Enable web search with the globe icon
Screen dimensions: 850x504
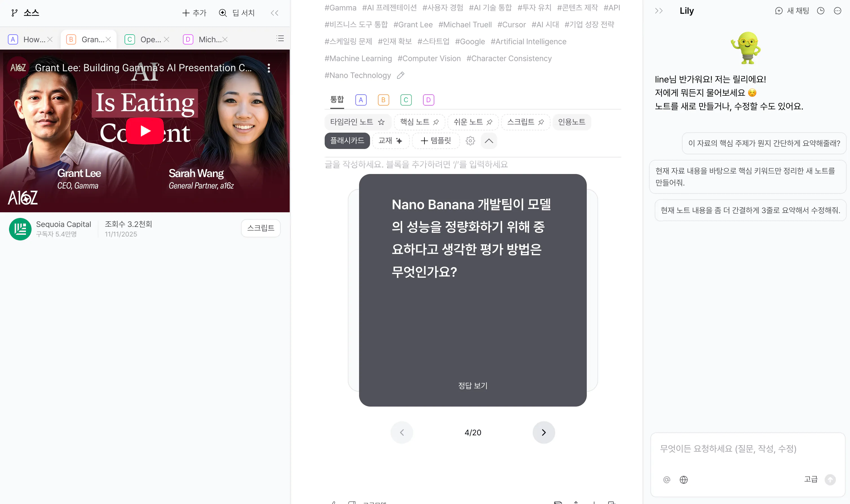pos(683,480)
